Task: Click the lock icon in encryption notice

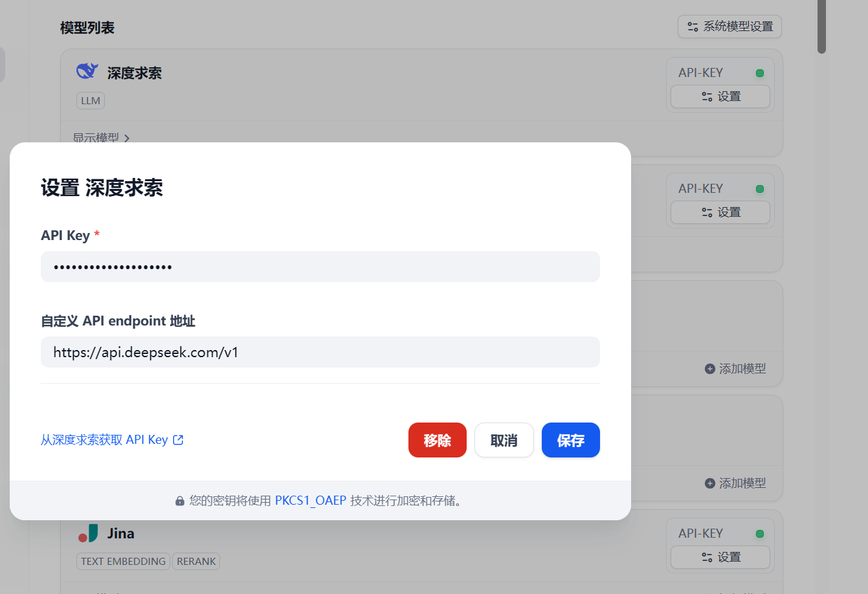Action: [180, 501]
